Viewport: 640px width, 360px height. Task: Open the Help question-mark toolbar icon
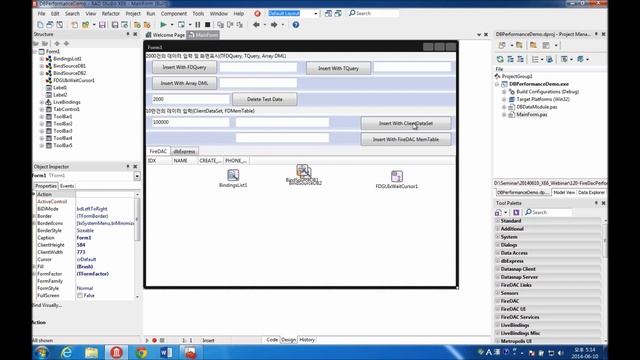296,25
